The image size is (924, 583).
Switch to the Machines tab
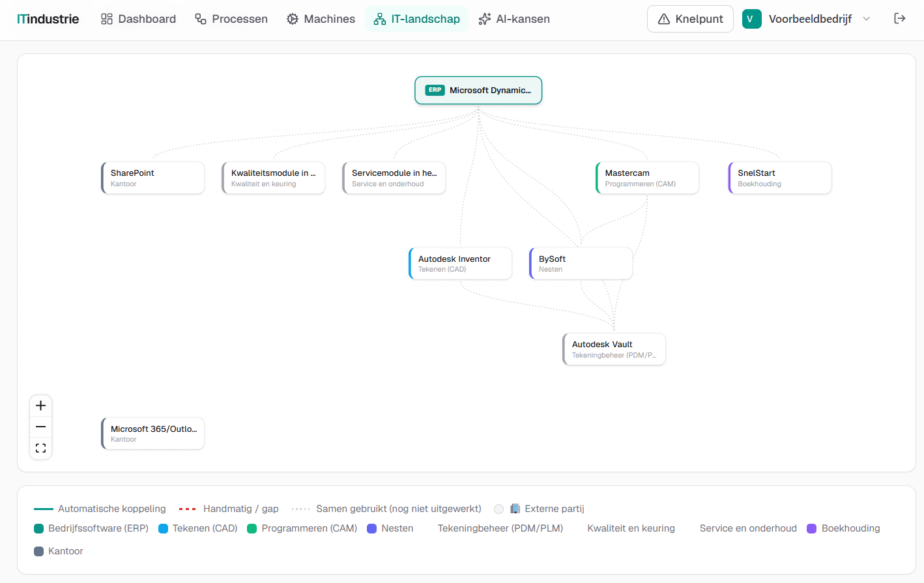click(321, 19)
